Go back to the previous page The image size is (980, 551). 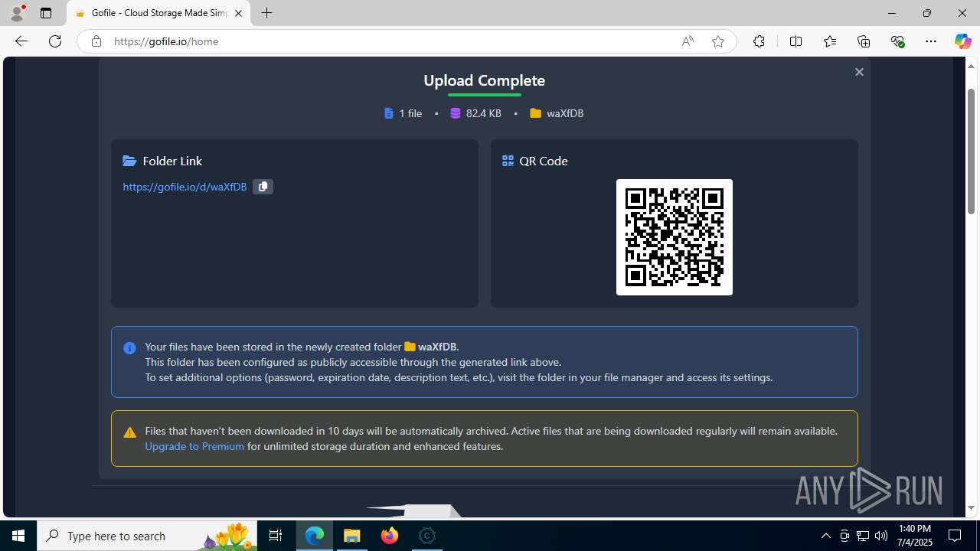pos(21,41)
